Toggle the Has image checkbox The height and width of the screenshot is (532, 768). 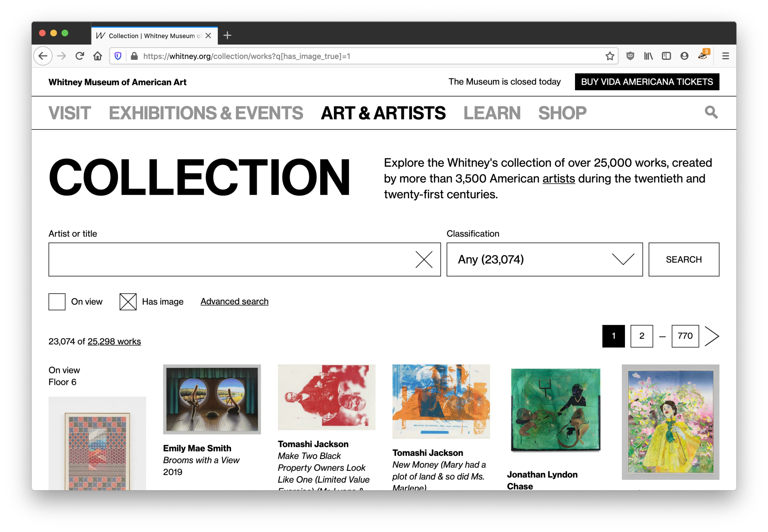pyautogui.click(x=128, y=301)
